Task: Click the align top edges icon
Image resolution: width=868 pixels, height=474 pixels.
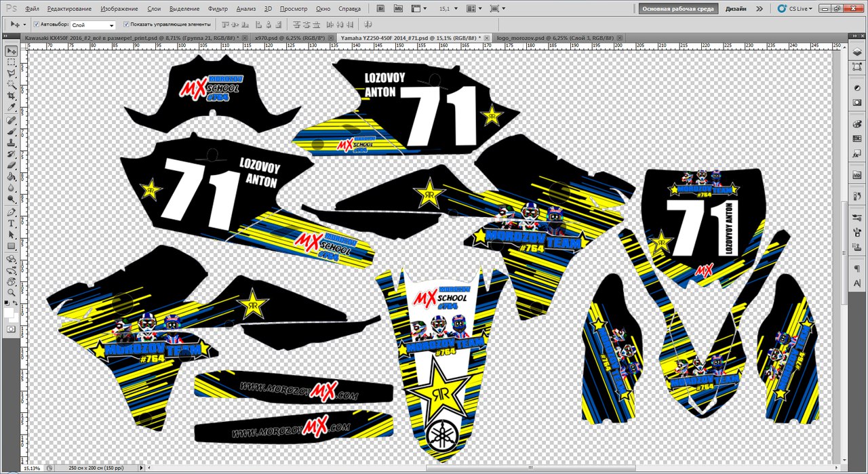Action: pos(226,24)
